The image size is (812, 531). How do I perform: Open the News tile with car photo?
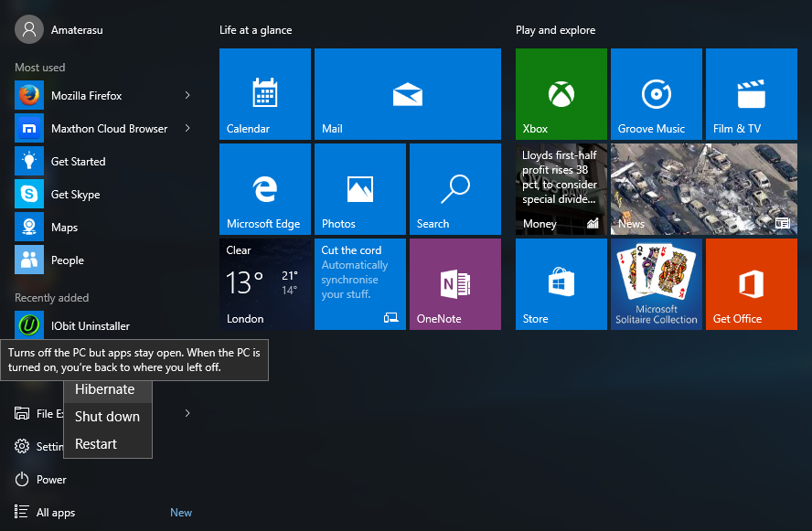point(704,189)
